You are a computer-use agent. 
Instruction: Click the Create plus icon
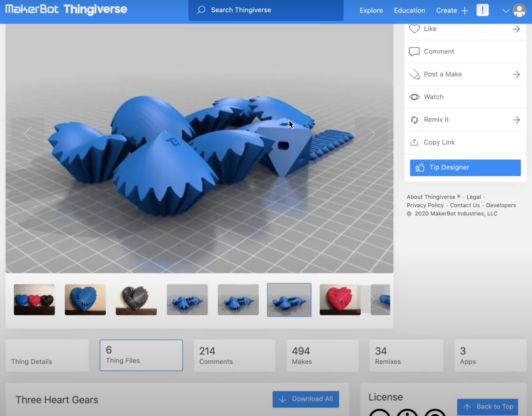tap(465, 11)
